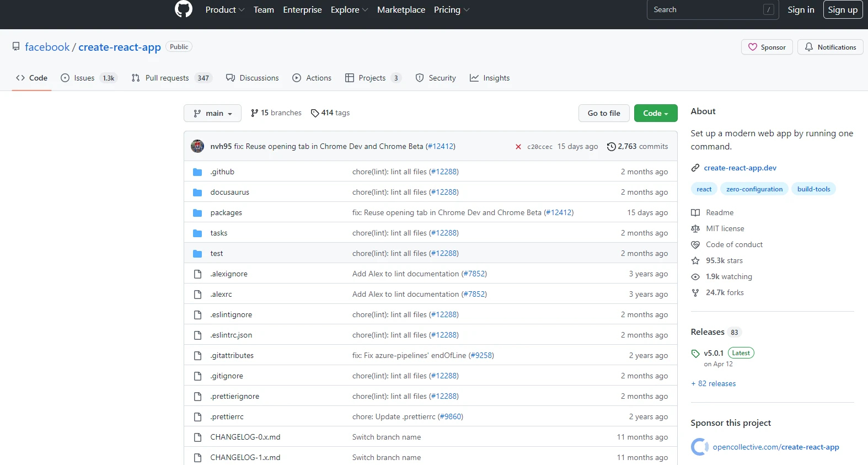
Task: Click the Code of conduct heart icon
Action: 695,244
